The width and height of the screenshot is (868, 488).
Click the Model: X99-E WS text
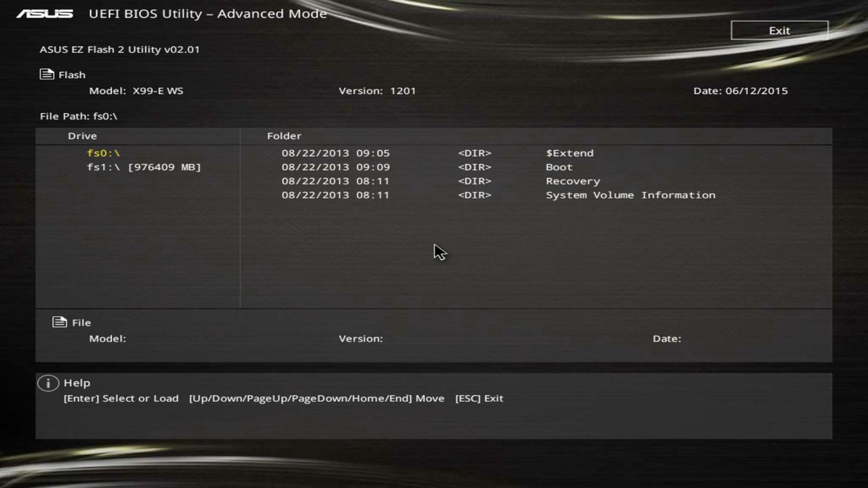click(136, 91)
